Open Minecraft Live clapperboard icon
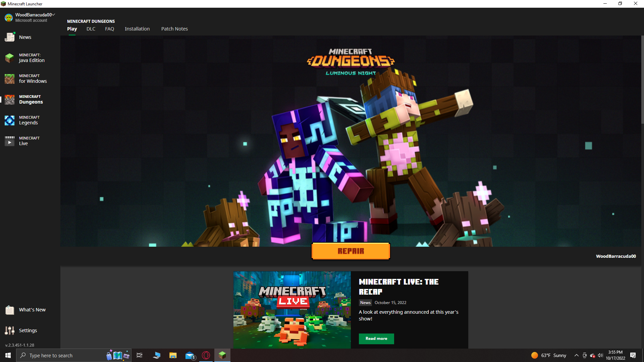 coord(10,141)
